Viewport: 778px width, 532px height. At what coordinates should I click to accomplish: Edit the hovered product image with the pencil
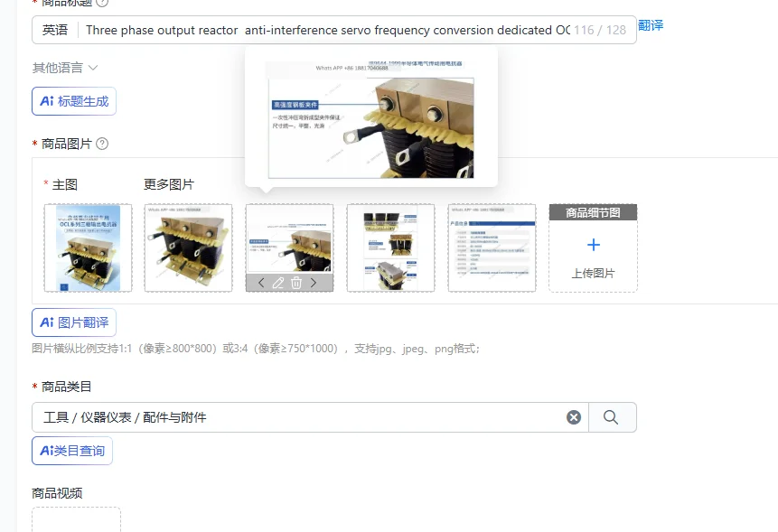(278, 283)
